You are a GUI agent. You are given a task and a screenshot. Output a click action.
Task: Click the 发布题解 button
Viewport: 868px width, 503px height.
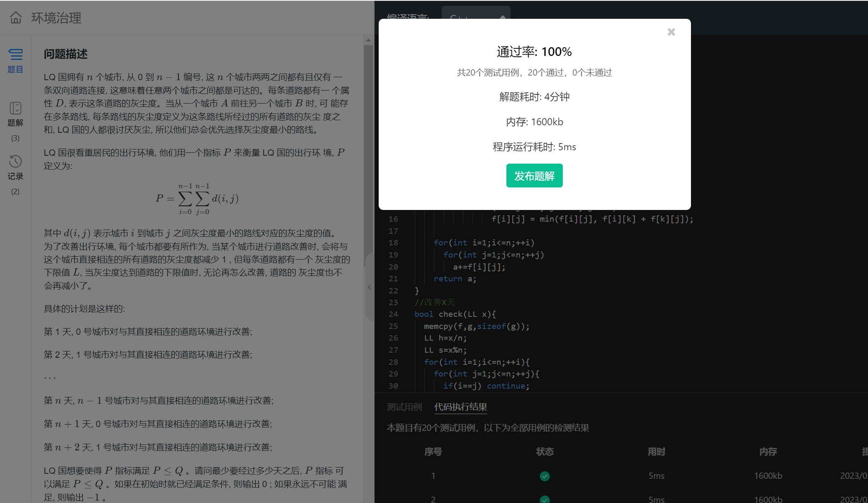click(534, 176)
